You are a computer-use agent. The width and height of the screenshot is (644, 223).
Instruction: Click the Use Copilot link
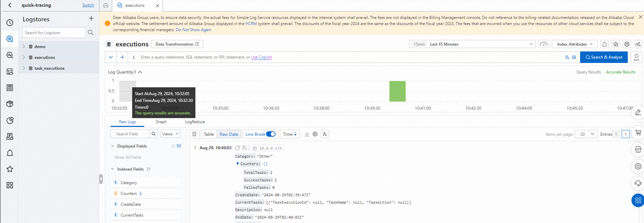pyautogui.click(x=261, y=57)
